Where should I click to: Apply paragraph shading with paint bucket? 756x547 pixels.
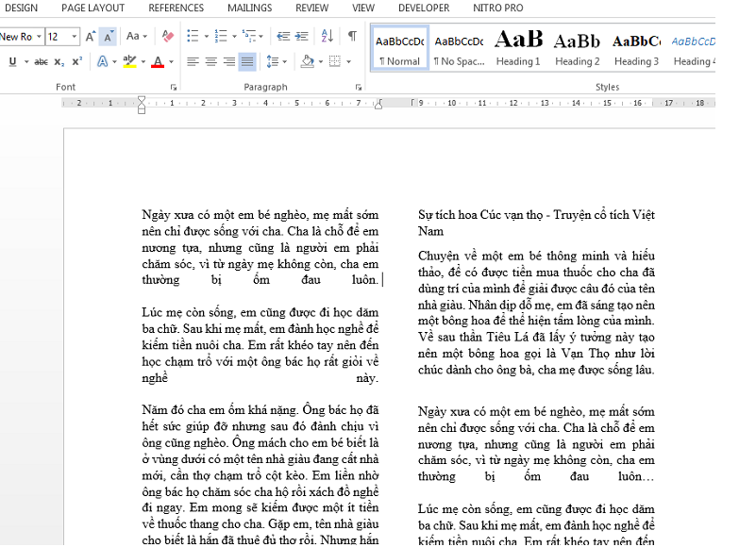[307, 61]
